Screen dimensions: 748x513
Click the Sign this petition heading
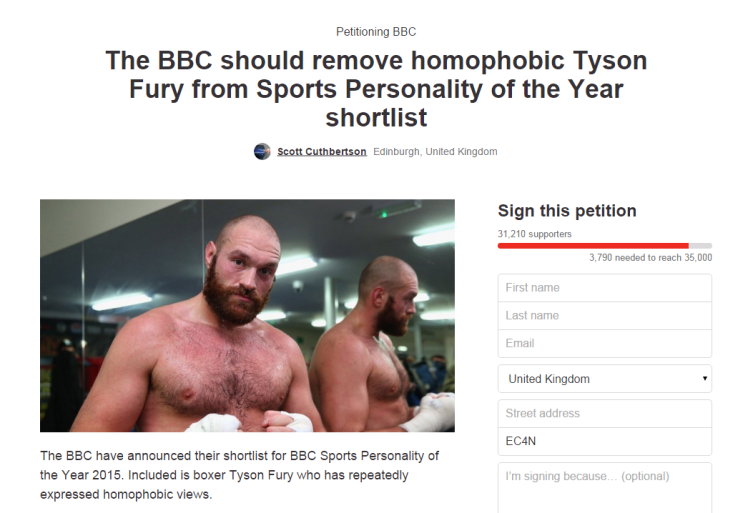(x=567, y=210)
